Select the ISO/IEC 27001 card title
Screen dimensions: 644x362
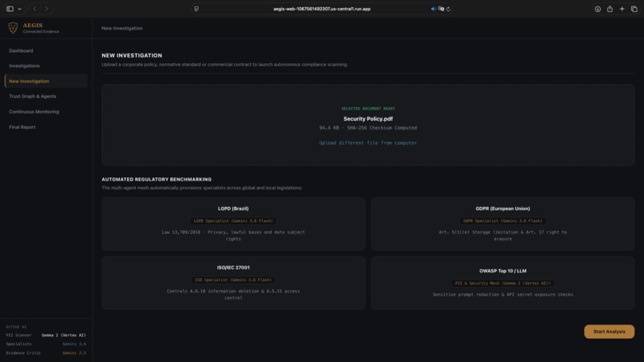click(233, 268)
